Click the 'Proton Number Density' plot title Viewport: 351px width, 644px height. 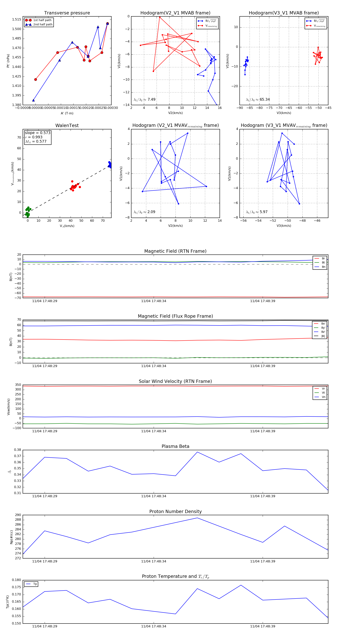(x=175, y=511)
